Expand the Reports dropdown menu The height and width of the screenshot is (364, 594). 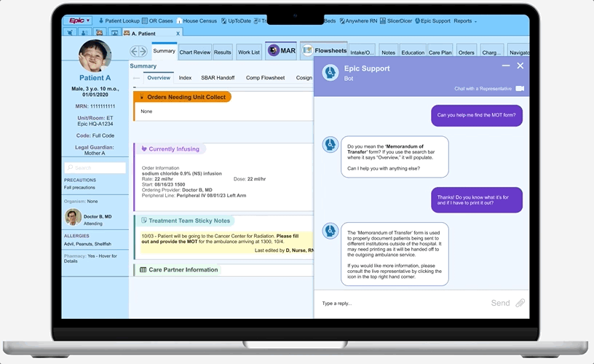[x=465, y=21]
